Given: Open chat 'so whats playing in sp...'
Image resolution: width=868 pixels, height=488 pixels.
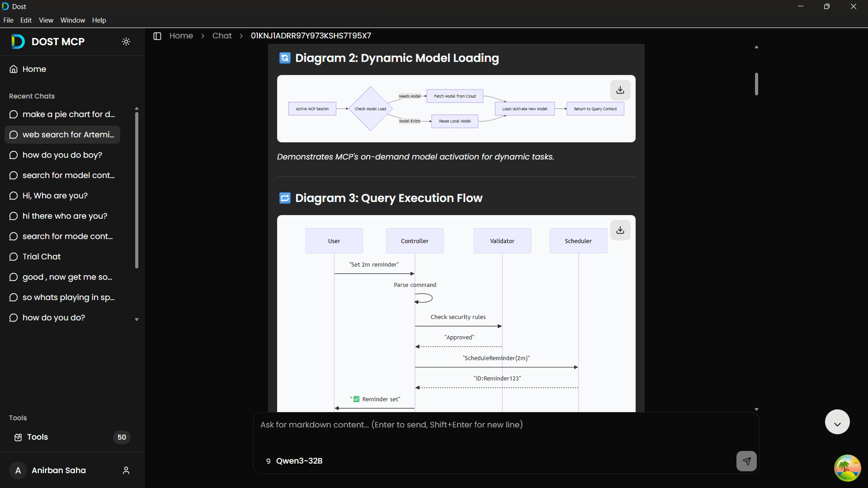Looking at the screenshot, I should pos(62,297).
